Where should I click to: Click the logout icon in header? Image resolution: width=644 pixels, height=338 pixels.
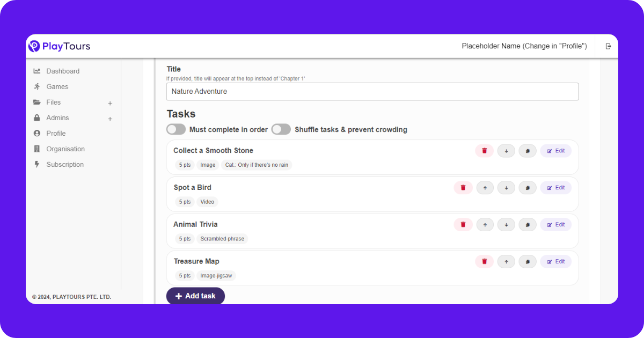[x=609, y=46]
